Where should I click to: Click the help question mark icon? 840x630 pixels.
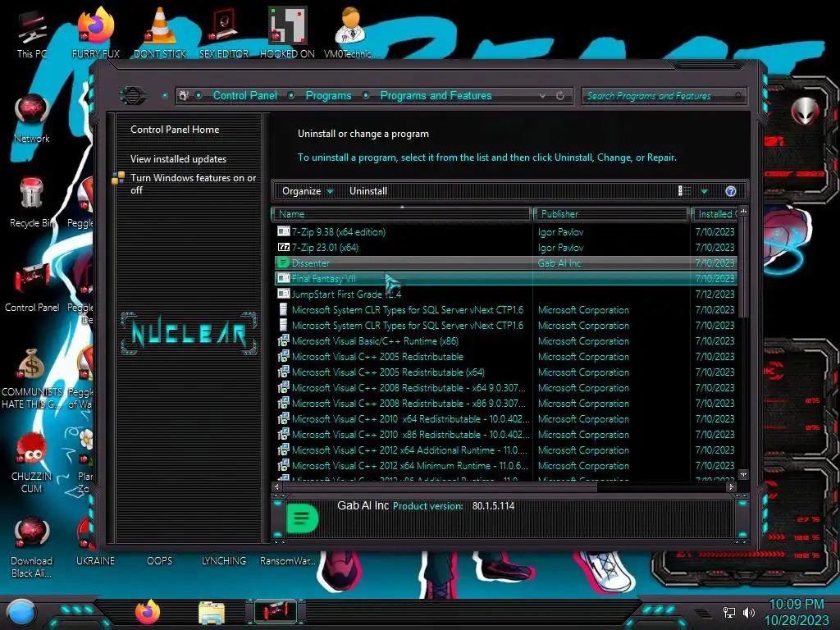coord(731,191)
